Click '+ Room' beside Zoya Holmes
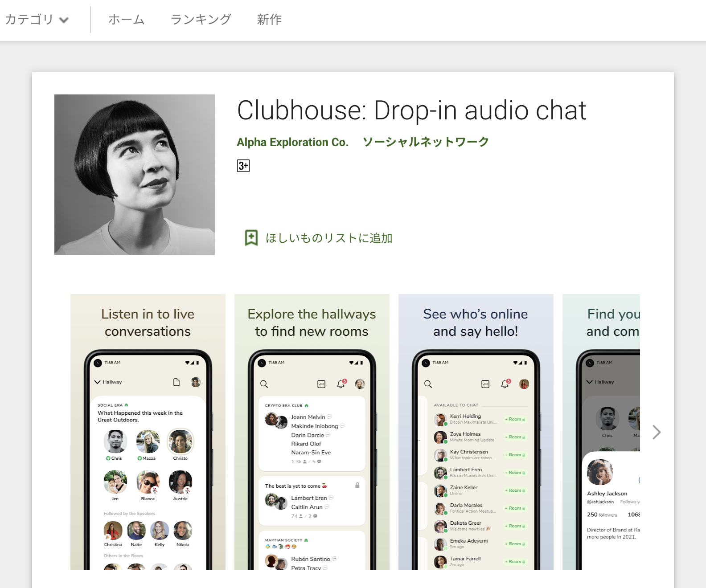This screenshot has width=706, height=588. 515,437
